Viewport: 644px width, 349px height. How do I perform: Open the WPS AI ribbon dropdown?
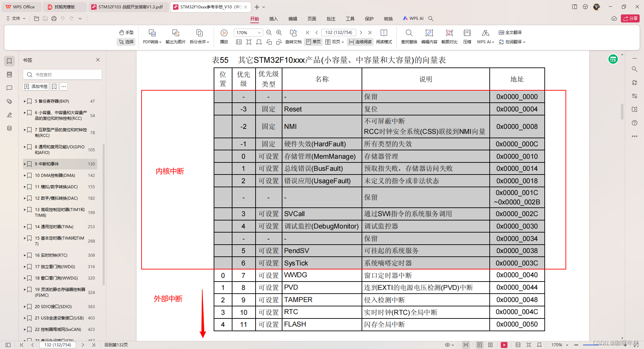(485, 37)
